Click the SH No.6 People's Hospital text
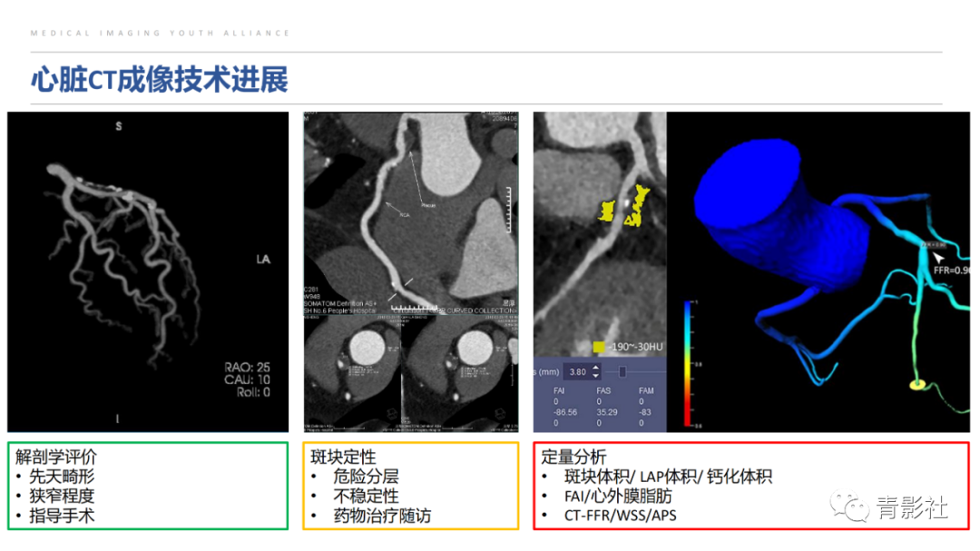The height and width of the screenshot is (551, 980). [340, 310]
